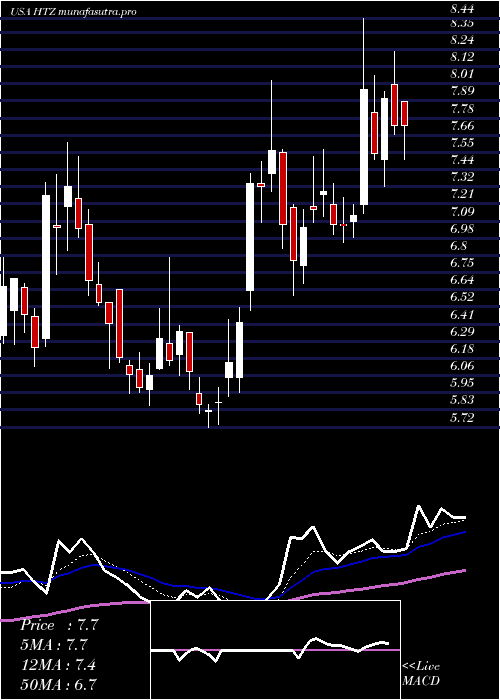This screenshot has width=500, height=700.
Task: Select the 5.95 price axis label
Action: [x=463, y=383]
